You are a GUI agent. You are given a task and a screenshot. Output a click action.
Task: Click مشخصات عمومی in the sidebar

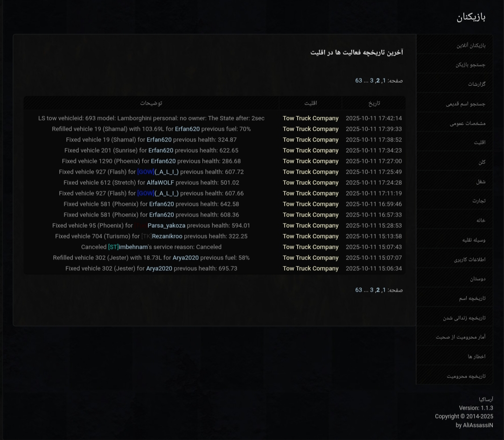click(467, 123)
